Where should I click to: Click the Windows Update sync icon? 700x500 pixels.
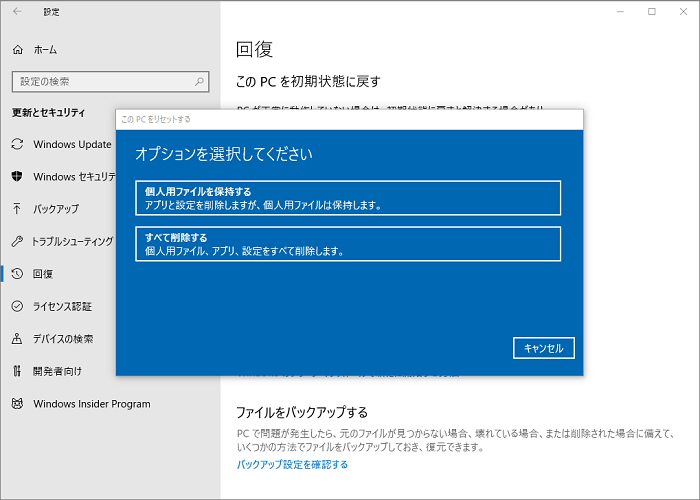[17, 144]
